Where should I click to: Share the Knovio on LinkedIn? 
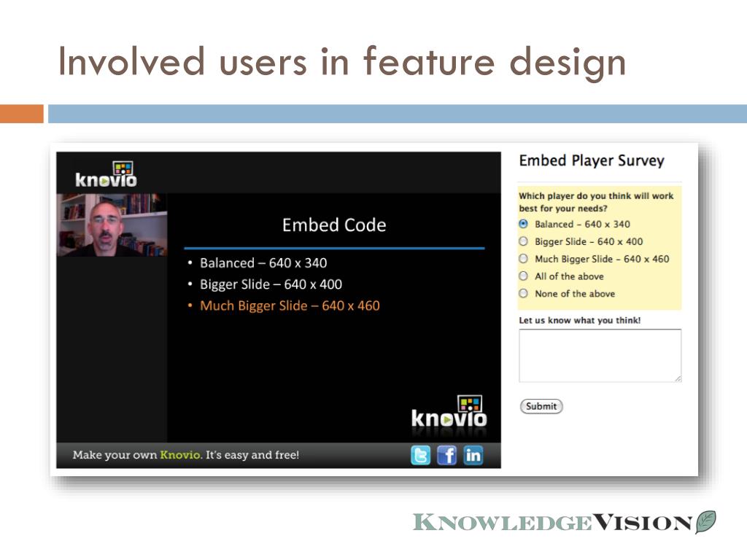(473, 455)
